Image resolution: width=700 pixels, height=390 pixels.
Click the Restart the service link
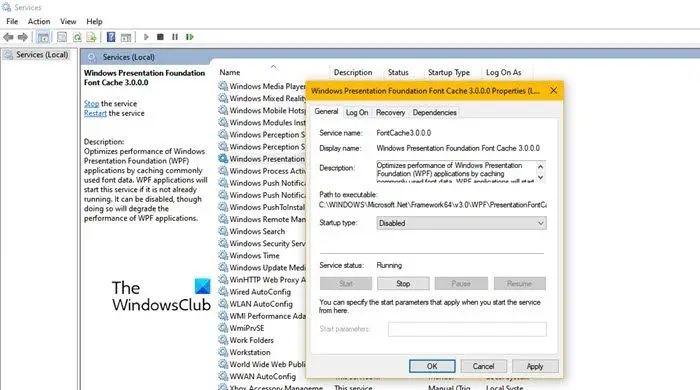[95, 113]
